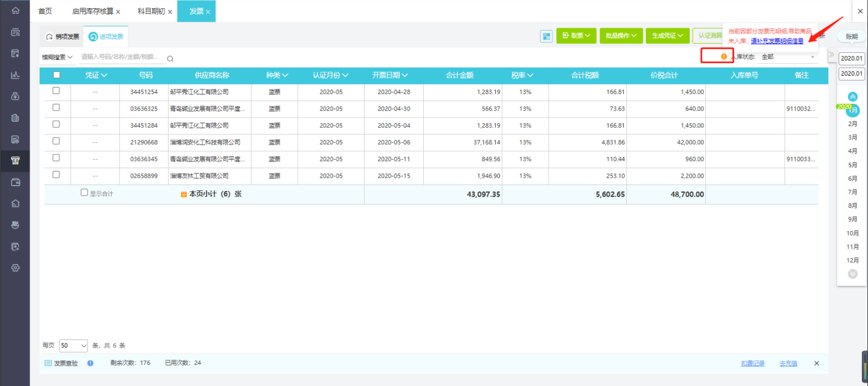The width and height of the screenshot is (868, 386).
Task: Click the 账期 button
Action: click(x=852, y=37)
